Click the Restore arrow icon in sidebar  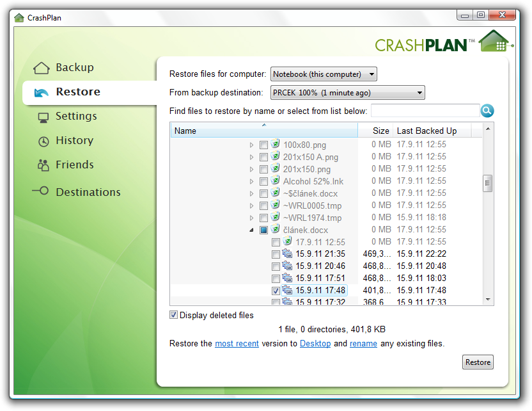(42, 92)
